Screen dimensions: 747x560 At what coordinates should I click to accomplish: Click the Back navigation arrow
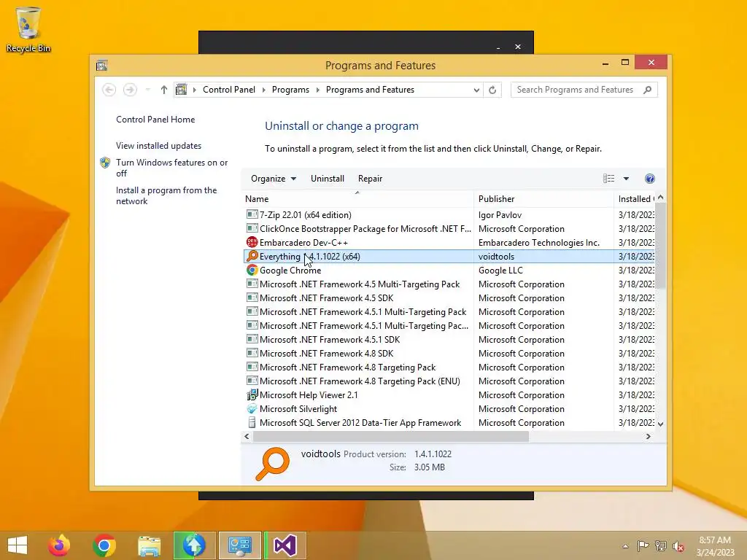click(x=109, y=90)
